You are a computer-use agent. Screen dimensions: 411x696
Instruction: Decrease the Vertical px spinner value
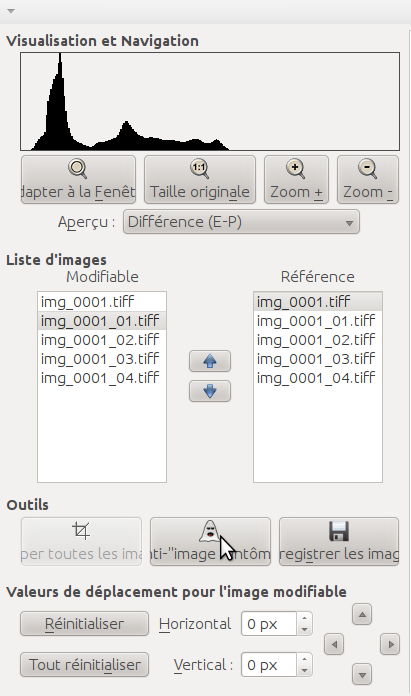(304, 670)
